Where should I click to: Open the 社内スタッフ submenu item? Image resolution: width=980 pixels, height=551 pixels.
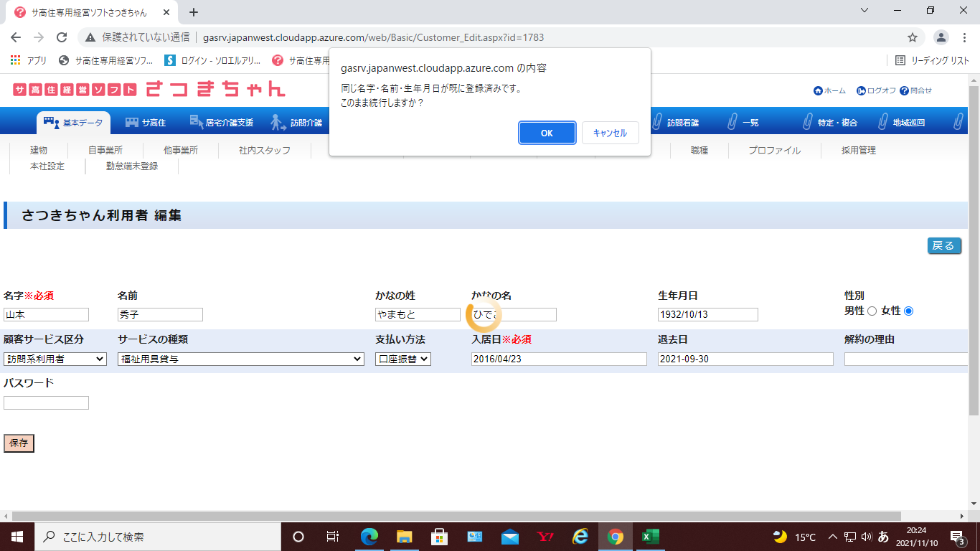[265, 151]
